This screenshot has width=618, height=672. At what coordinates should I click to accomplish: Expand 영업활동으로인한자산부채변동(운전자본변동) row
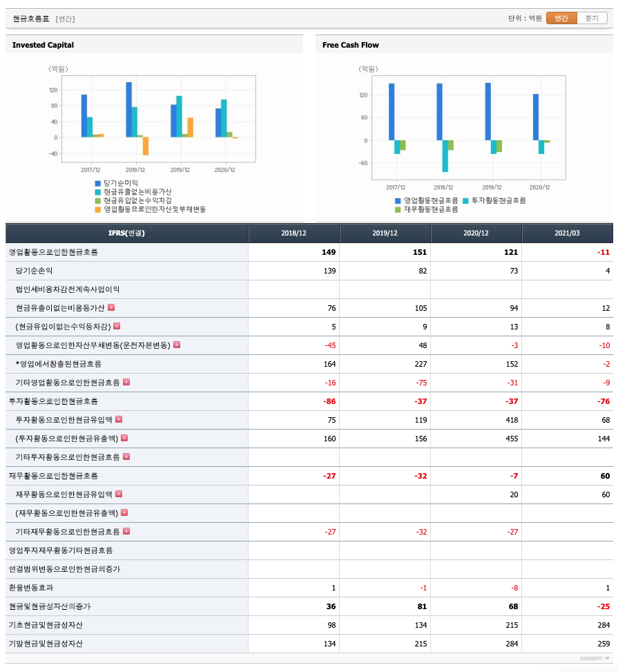tap(177, 345)
